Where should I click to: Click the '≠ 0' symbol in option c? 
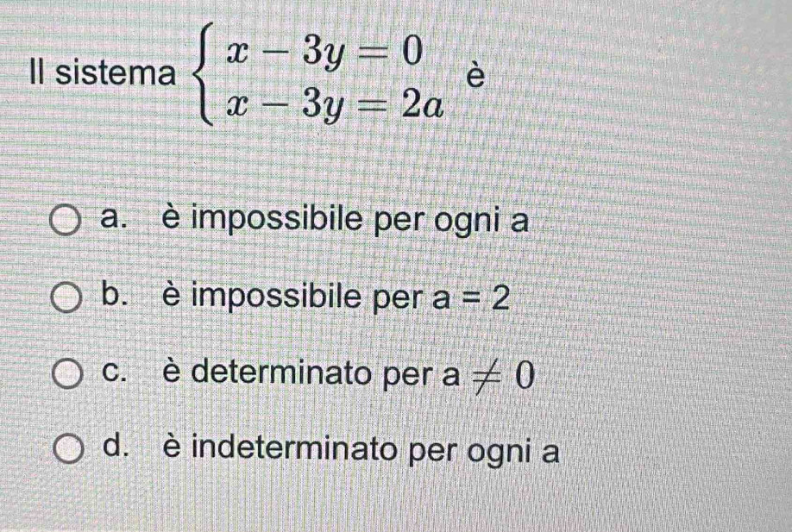tap(502, 376)
